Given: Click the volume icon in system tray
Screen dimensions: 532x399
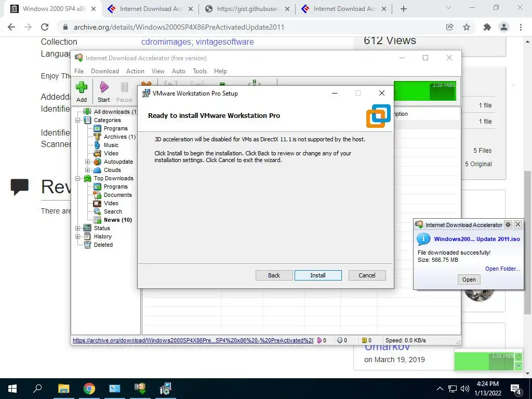Looking at the screenshot, I should click(x=464, y=389).
